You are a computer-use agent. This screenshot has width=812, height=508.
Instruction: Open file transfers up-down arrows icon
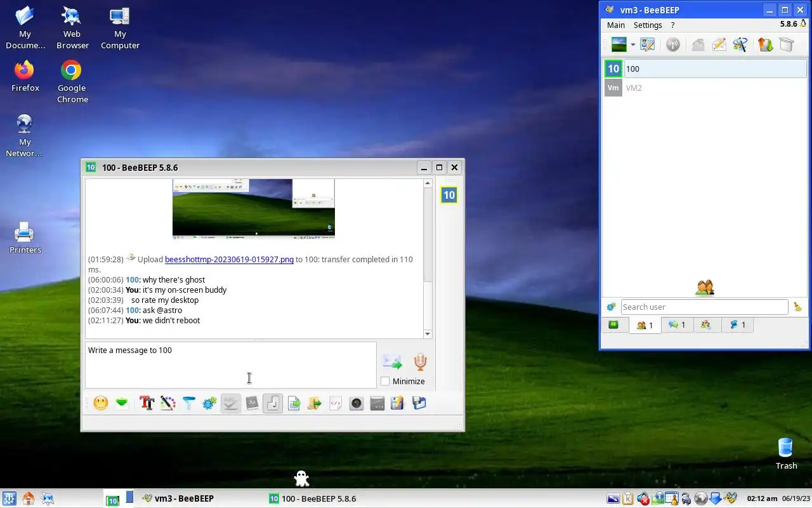point(765,44)
